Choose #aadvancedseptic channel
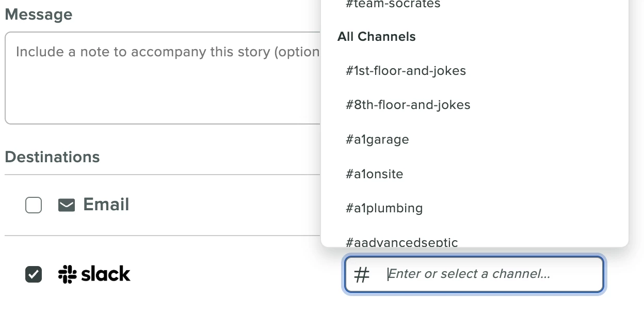Screen dimensions: 644x311 [401, 242]
